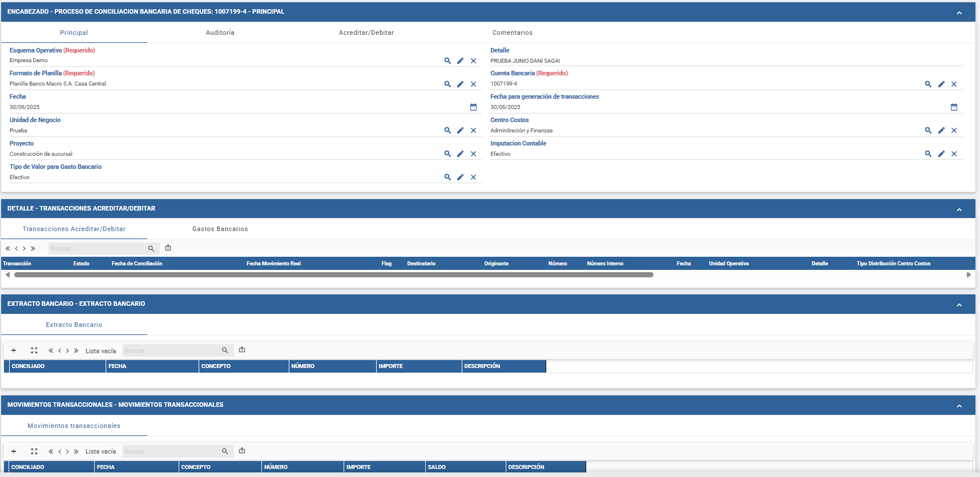Image resolution: width=980 pixels, height=477 pixels.
Task: Collapse the Encabezado section
Action: [959, 13]
